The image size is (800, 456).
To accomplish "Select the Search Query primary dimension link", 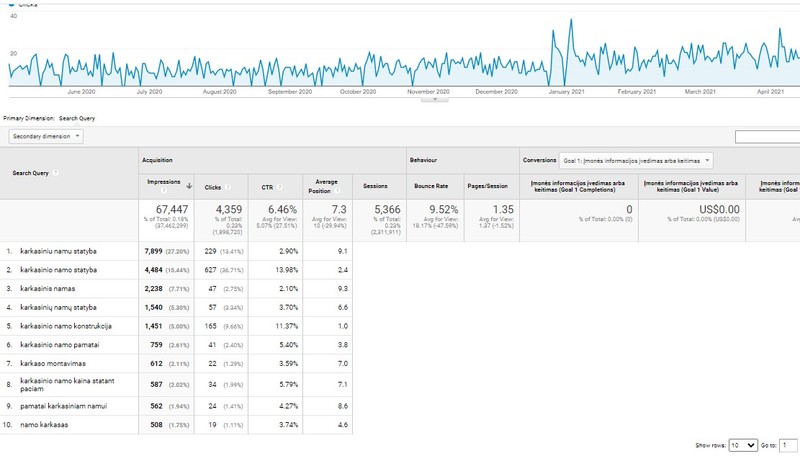I will pos(77,118).
